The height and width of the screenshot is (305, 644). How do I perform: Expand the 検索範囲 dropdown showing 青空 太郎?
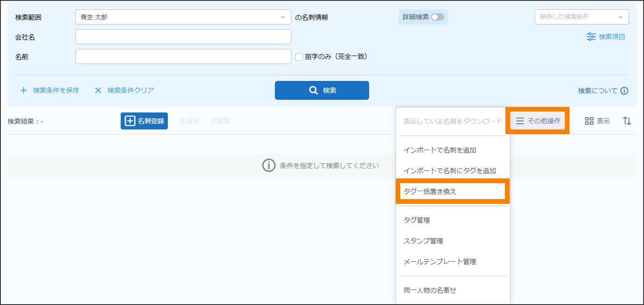point(183,17)
